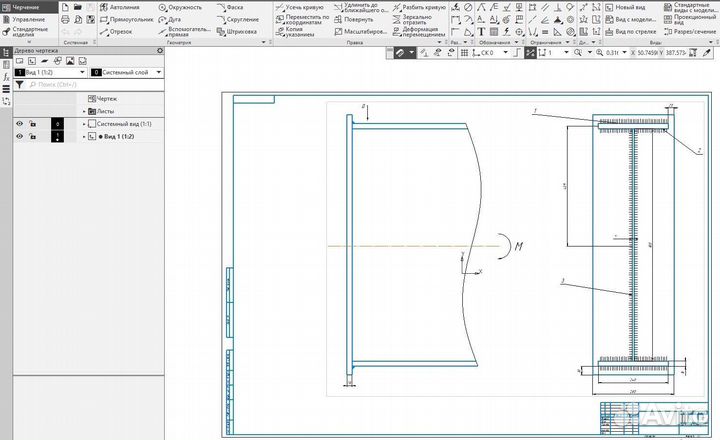Hide Системный вид using eye icon
The height and width of the screenshot is (440, 720).
click(19, 123)
